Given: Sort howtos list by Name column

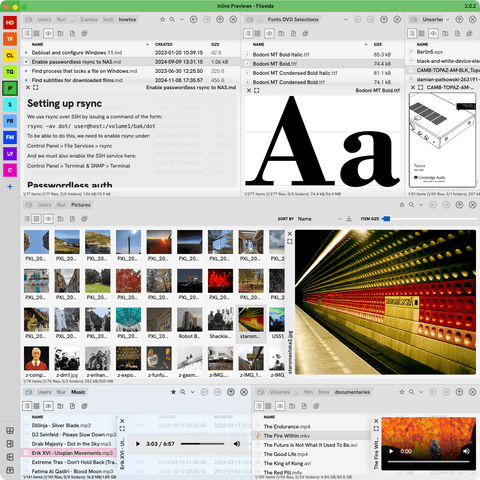Looking at the screenshot, I should tap(37, 44).
